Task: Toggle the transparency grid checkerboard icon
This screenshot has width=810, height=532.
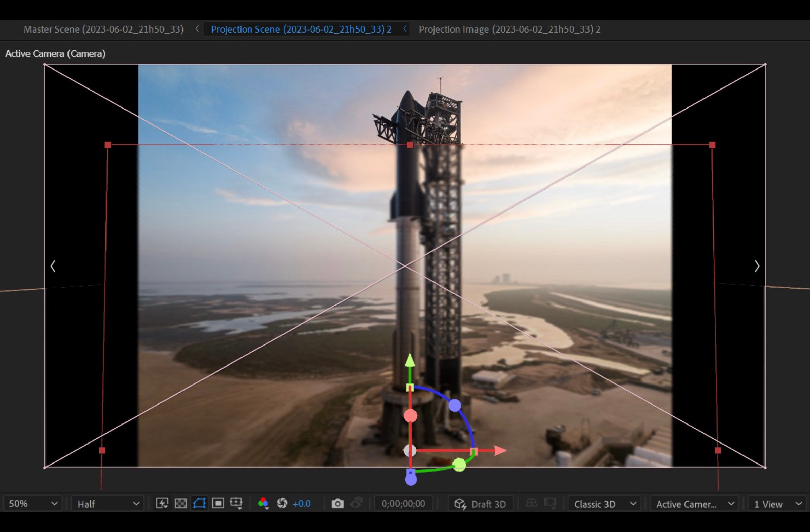Action: coord(181,503)
